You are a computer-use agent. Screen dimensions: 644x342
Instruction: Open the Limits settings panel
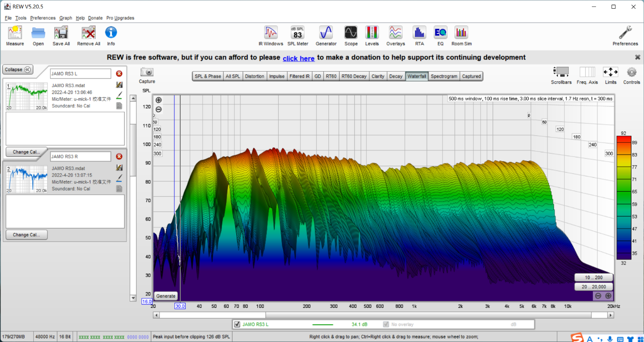[x=610, y=72]
